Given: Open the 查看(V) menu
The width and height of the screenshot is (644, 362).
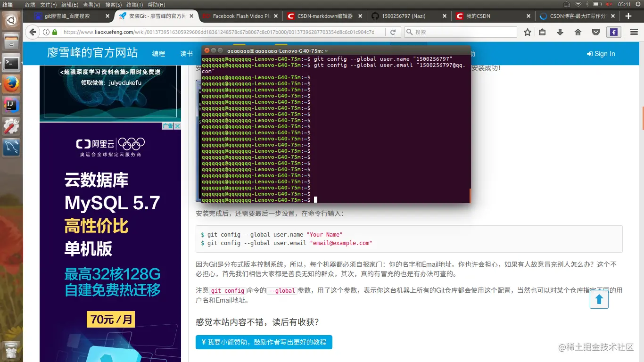Looking at the screenshot, I should click(91, 4).
